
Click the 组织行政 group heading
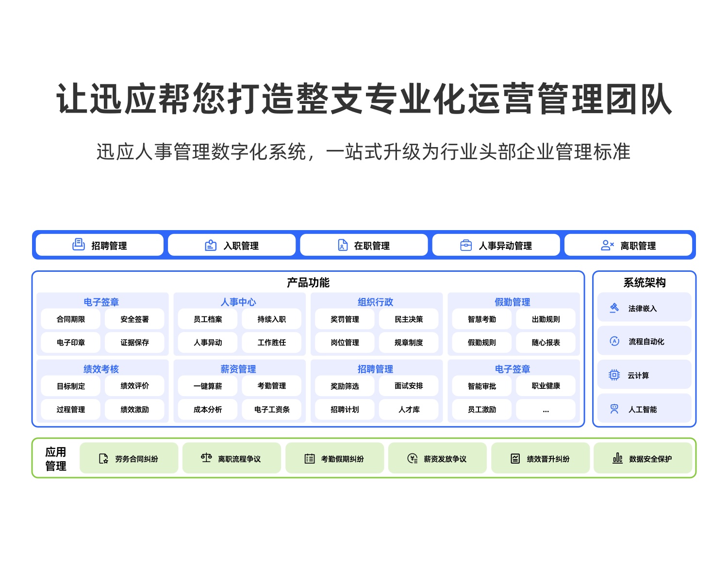376,302
